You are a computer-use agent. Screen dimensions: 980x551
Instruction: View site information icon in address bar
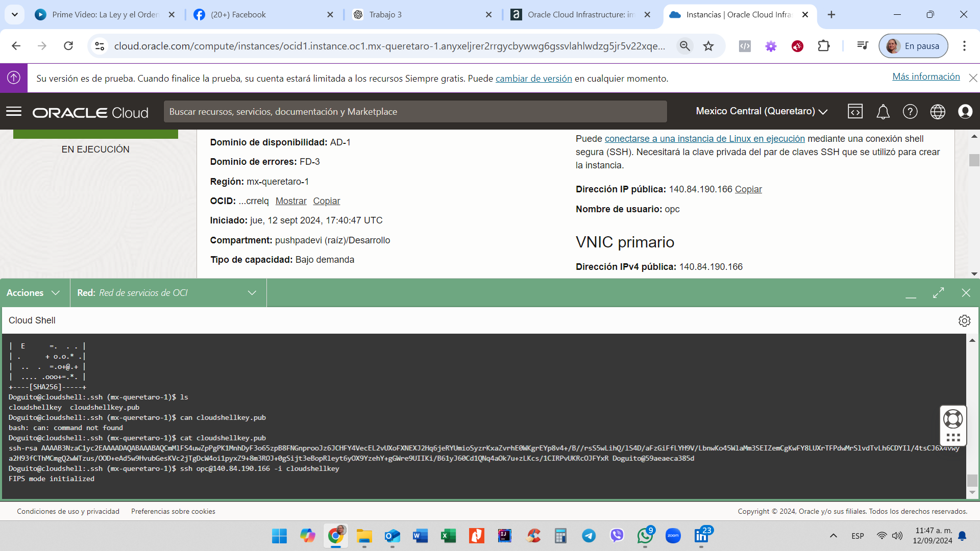click(x=100, y=46)
